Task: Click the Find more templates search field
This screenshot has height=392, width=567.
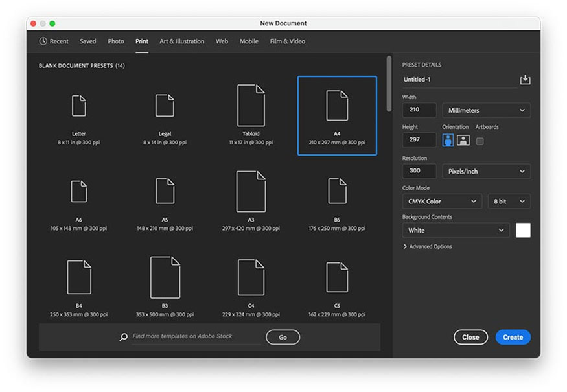Action: point(196,336)
